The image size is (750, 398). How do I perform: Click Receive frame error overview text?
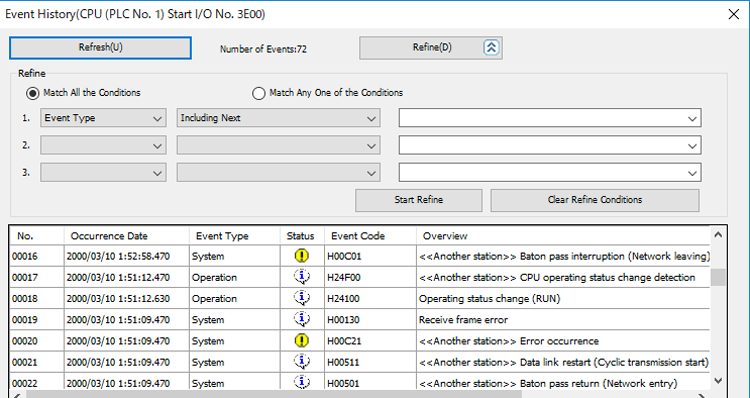[463, 320]
